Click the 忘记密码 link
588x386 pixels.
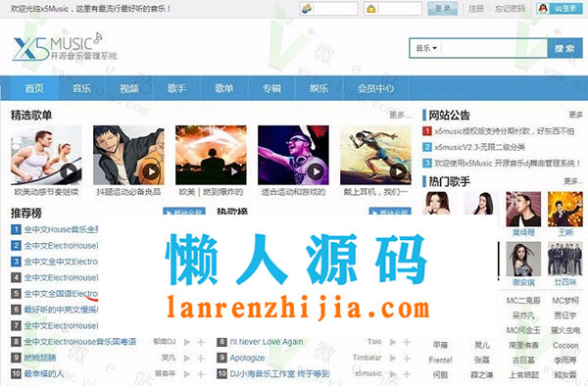[510, 8]
